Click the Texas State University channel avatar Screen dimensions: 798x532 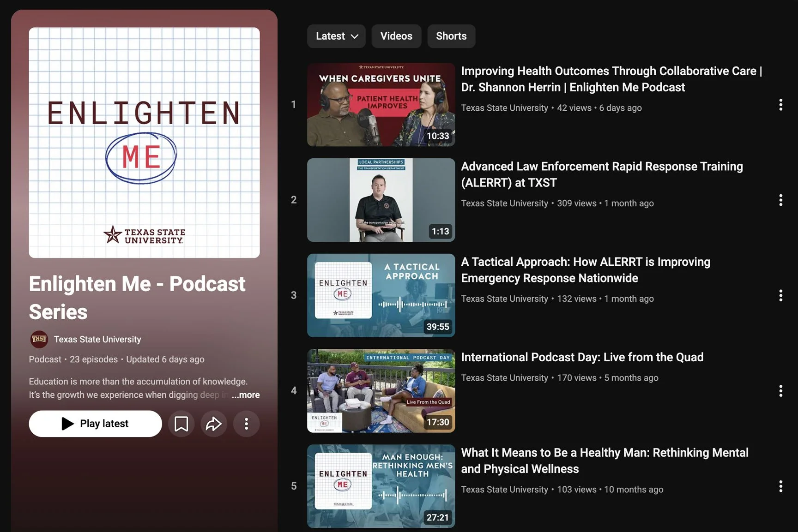[39, 339]
